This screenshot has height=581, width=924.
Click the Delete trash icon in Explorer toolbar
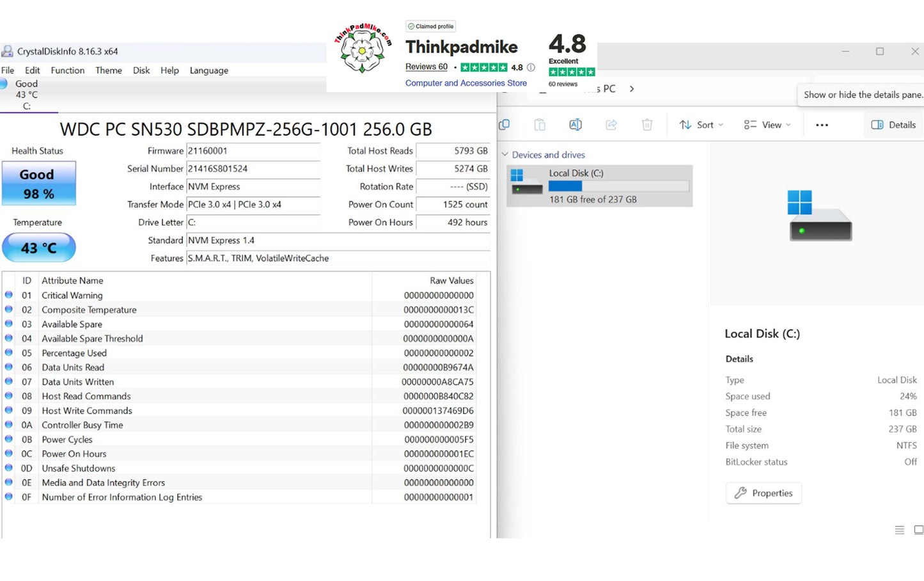point(647,125)
